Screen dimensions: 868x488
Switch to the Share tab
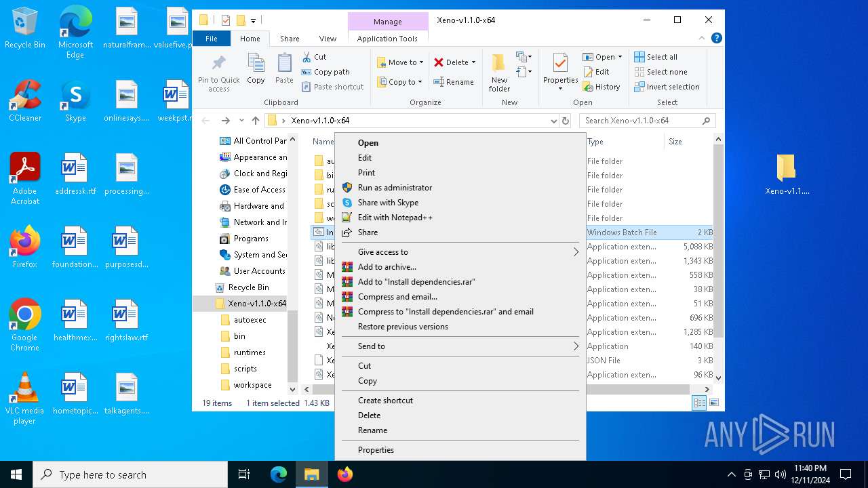290,39
